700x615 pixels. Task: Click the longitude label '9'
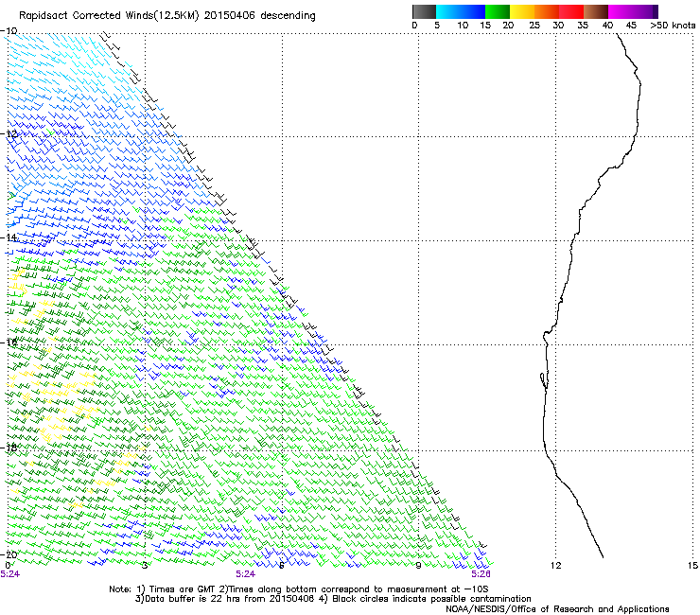coord(418,566)
